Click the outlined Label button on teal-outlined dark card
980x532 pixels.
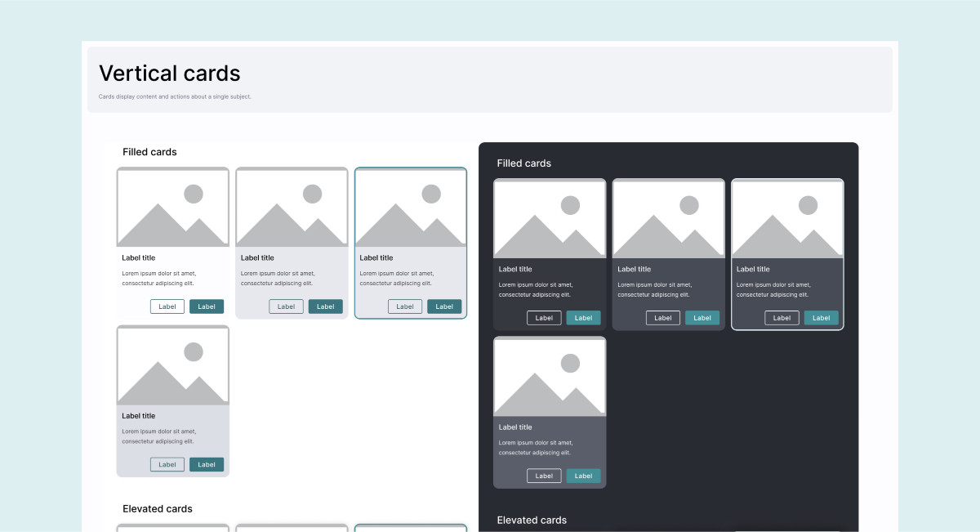coord(782,317)
